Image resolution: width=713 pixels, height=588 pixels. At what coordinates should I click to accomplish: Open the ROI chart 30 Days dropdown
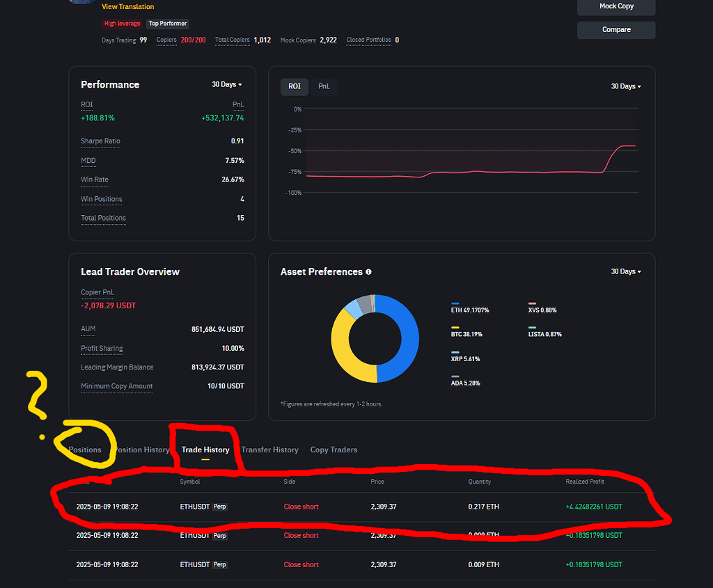pyautogui.click(x=625, y=86)
